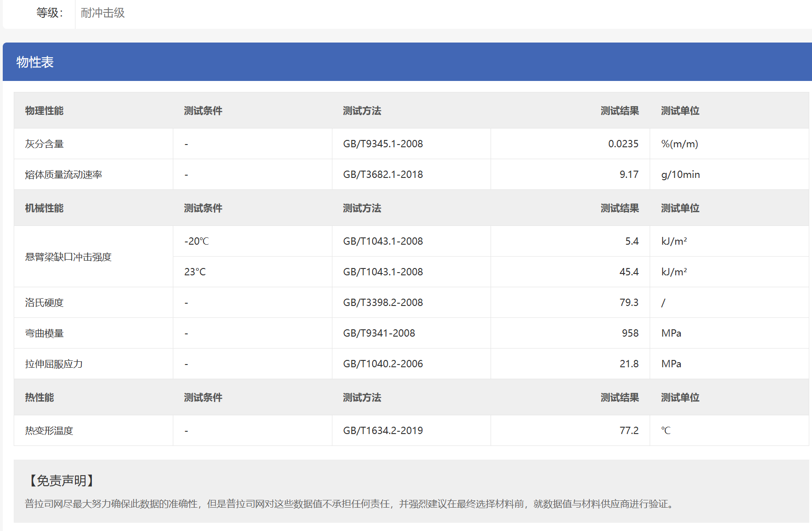812x531 pixels.
Task: Click the 热性能 section heading
Action: [x=39, y=397]
